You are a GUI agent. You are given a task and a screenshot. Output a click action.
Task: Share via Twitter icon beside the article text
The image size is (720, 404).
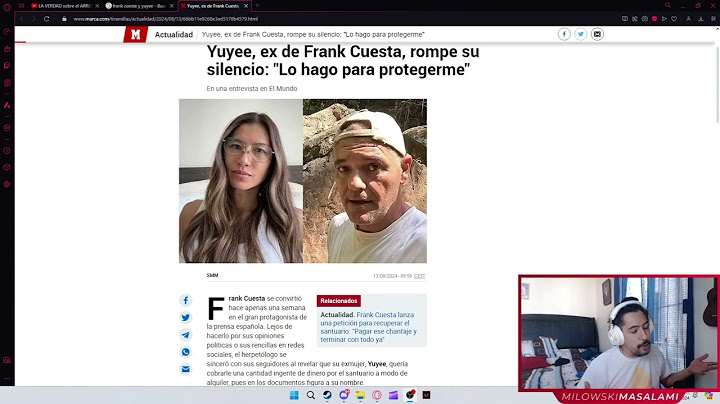coord(186,317)
